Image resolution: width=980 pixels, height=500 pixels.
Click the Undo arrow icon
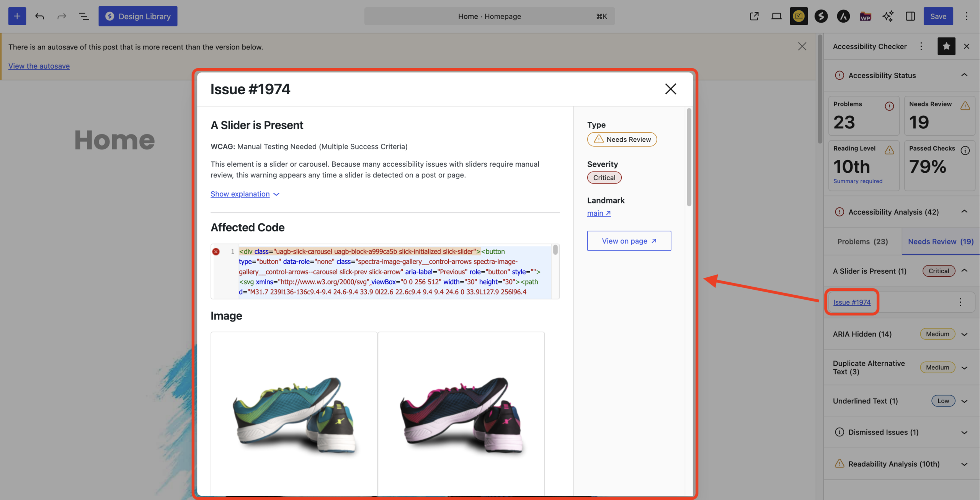point(39,16)
